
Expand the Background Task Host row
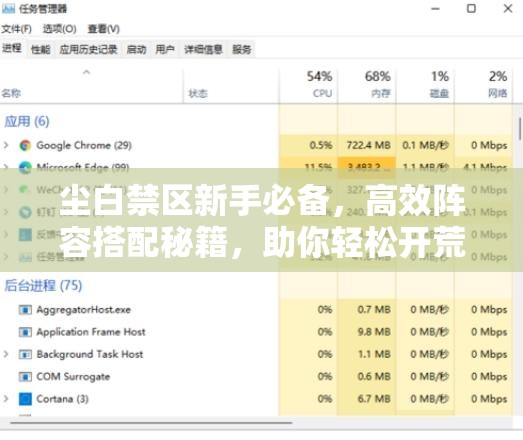pyautogui.click(x=6, y=354)
